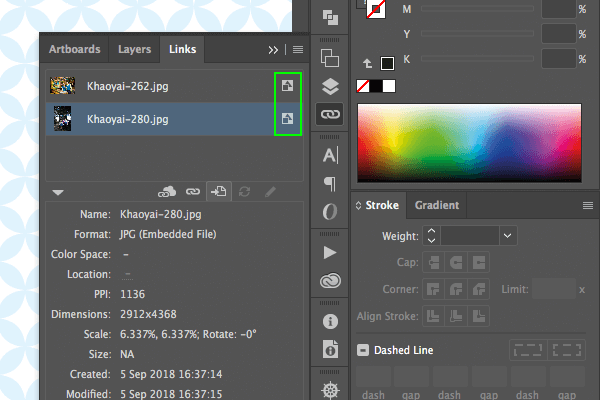Open the Info panel icon
The width and height of the screenshot is (600, 400).
pos(330,322)
